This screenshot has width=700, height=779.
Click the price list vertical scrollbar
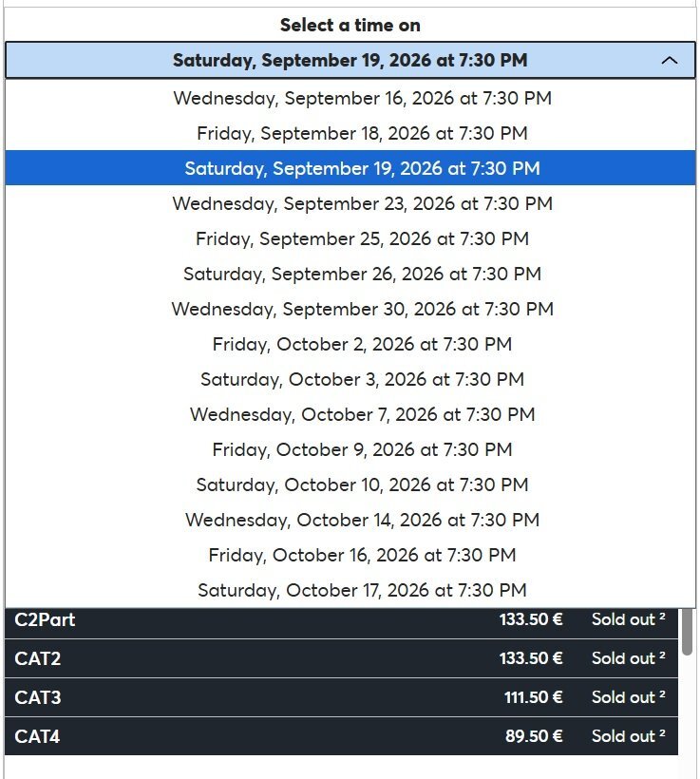pyautogui.click(x=687, y=632)
